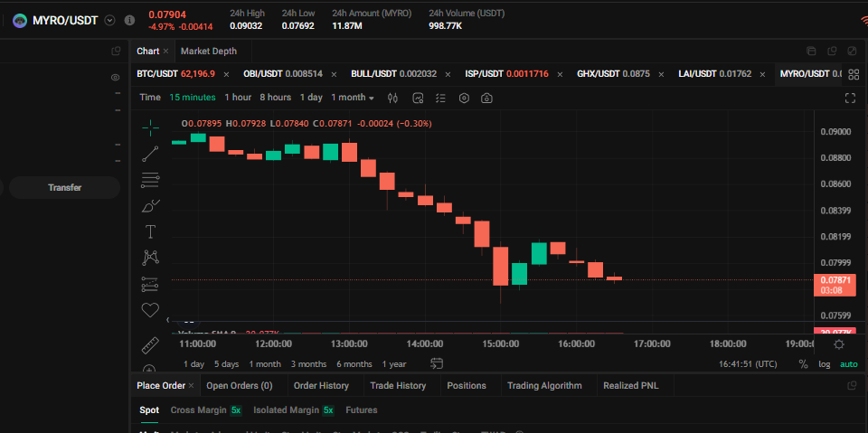
Task: Open the forecasting and measurement tools
Action: pyautogui.click(x=150, y=284)
